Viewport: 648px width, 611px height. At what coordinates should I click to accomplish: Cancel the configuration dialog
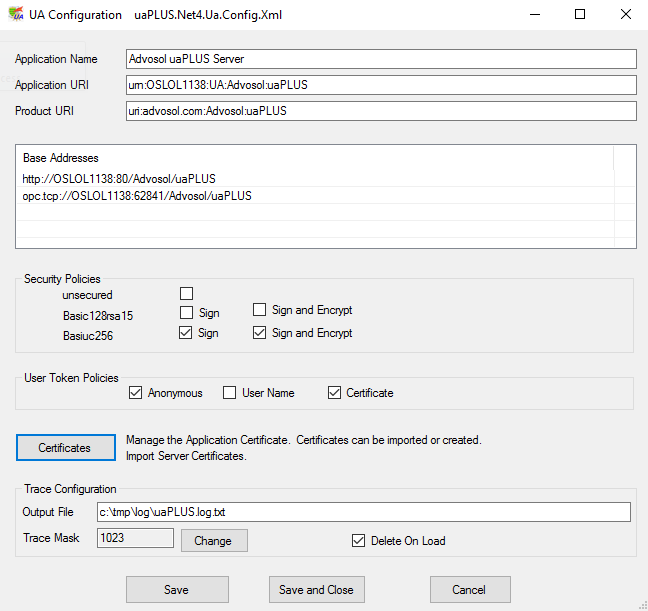(470, 589)
